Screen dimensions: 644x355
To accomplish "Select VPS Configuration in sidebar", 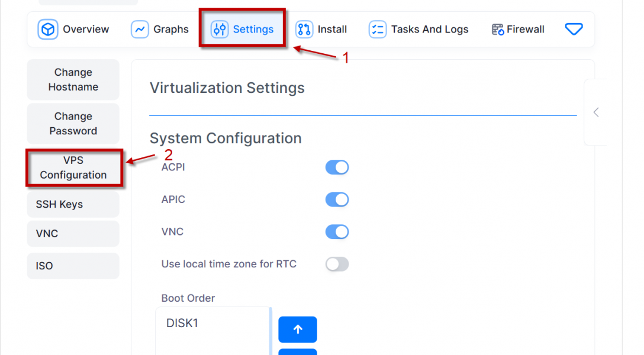I will click(73, 167).
